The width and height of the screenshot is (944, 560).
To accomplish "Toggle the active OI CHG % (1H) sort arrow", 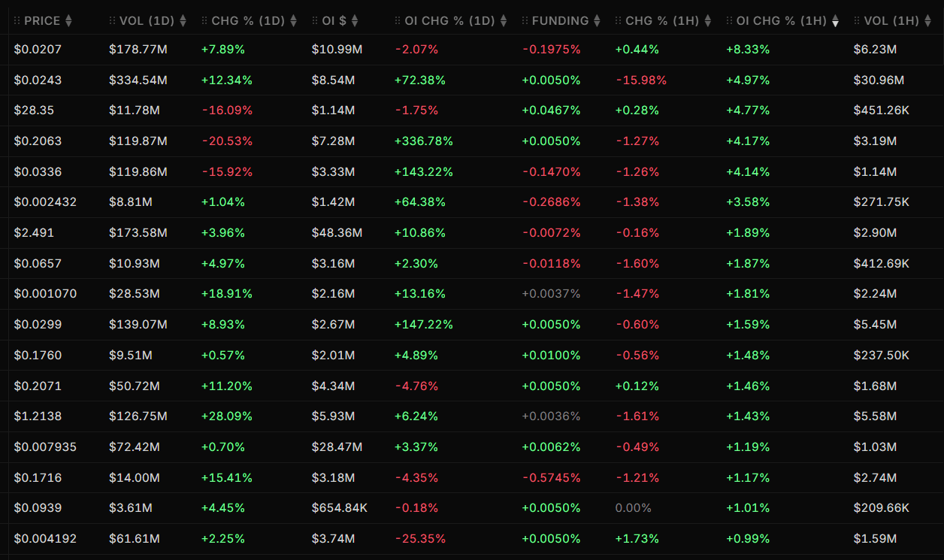I will pos(835,21).
